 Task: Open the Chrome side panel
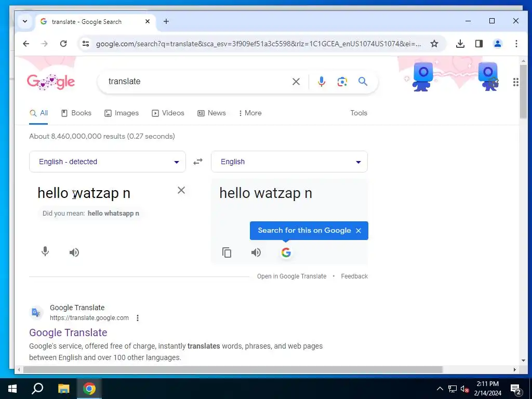click(x=478, y=44)
